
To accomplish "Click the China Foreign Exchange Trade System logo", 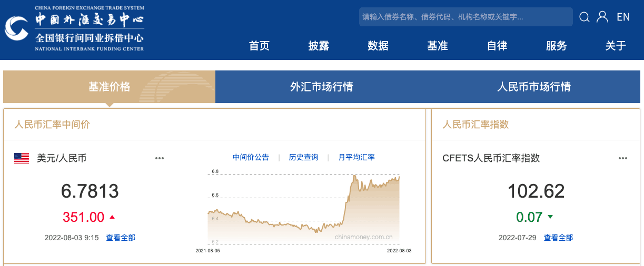I will coord(74,29).
